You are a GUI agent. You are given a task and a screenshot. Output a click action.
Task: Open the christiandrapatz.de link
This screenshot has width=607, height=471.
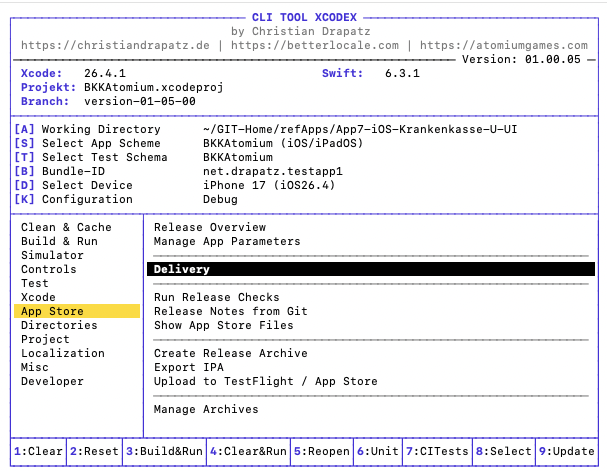(115, 45)
